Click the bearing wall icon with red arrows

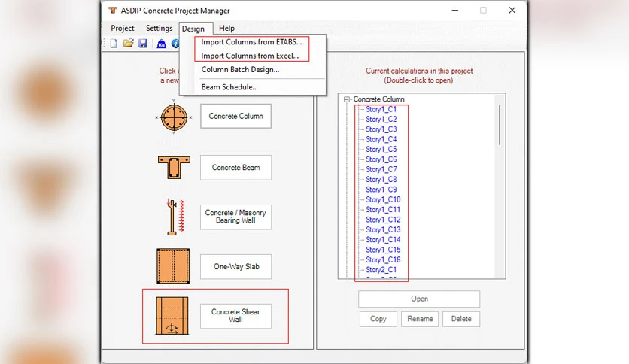click(x=175, y=217)
